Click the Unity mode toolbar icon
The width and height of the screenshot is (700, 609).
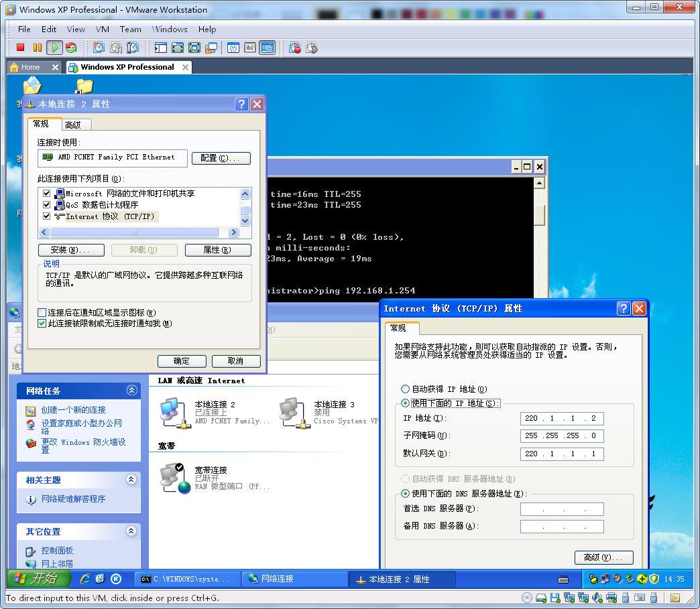coord(211,48)
